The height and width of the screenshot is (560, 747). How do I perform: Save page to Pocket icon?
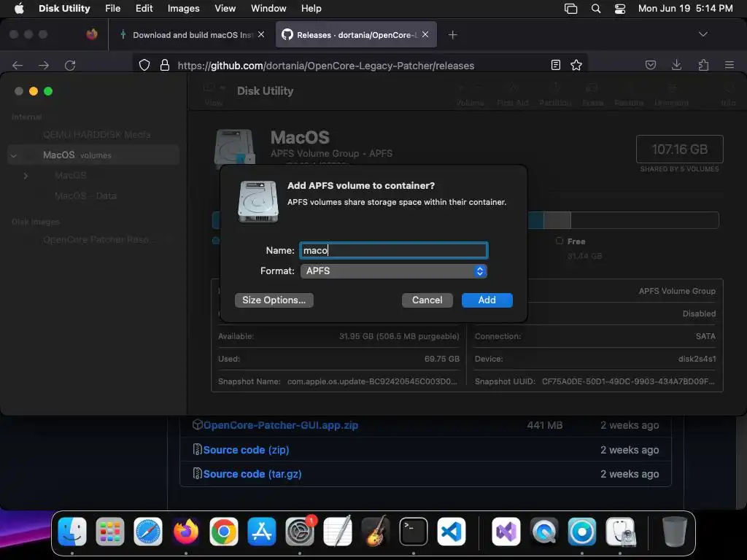(x=651, y=65)
